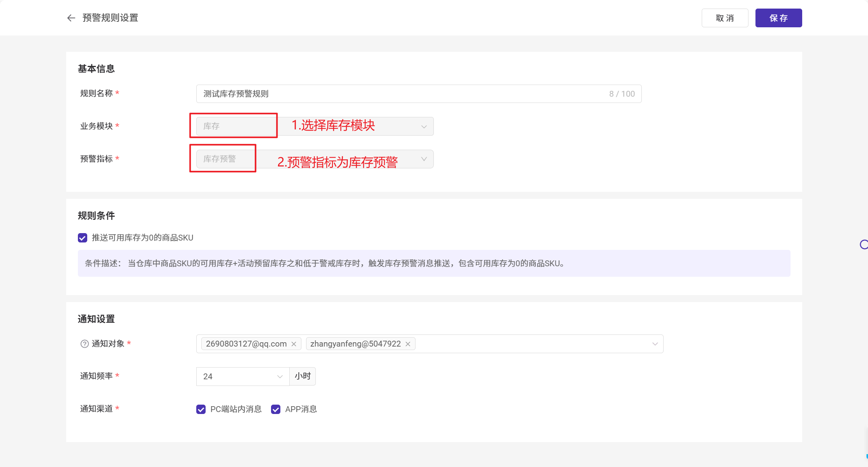Screen dimensions: 868x467
Task: Click the floating circle icon at right edge
Action: click(x=864, y=244)
